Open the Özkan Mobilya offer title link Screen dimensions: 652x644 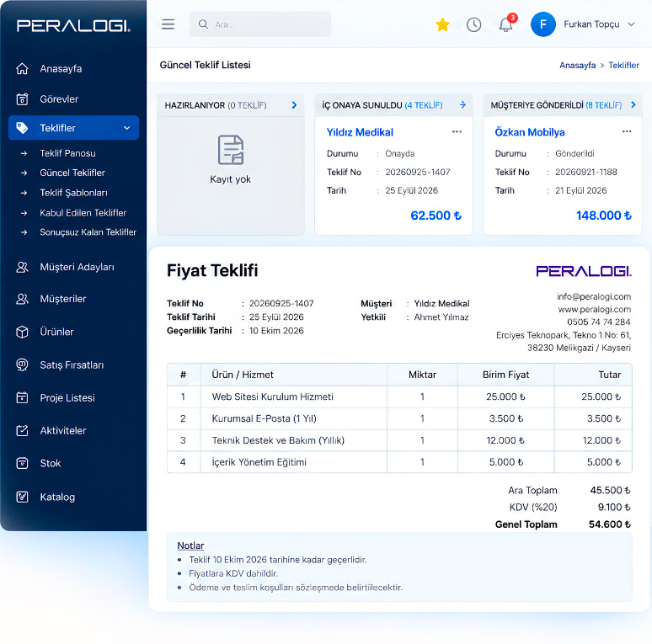pyautogui.click(x=530, y=132)
